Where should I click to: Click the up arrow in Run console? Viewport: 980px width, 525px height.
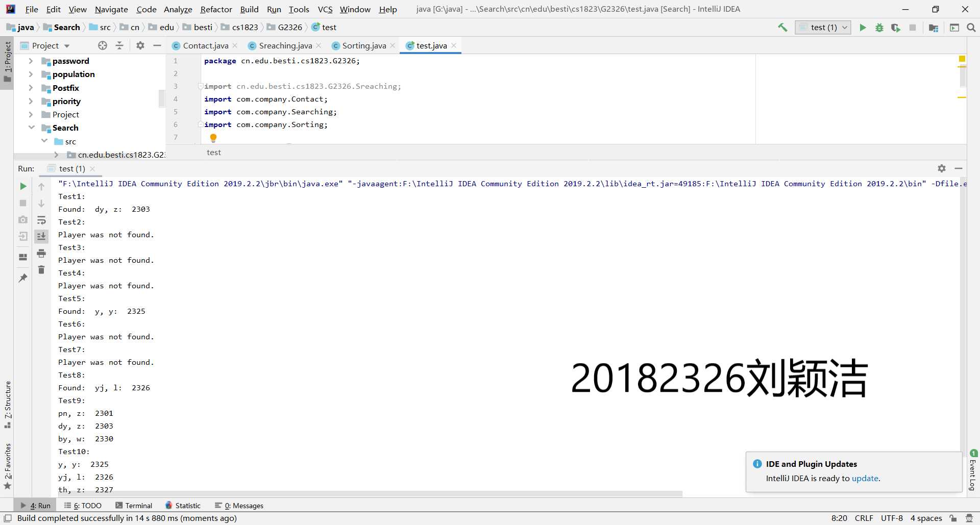(x=41, y=186)
